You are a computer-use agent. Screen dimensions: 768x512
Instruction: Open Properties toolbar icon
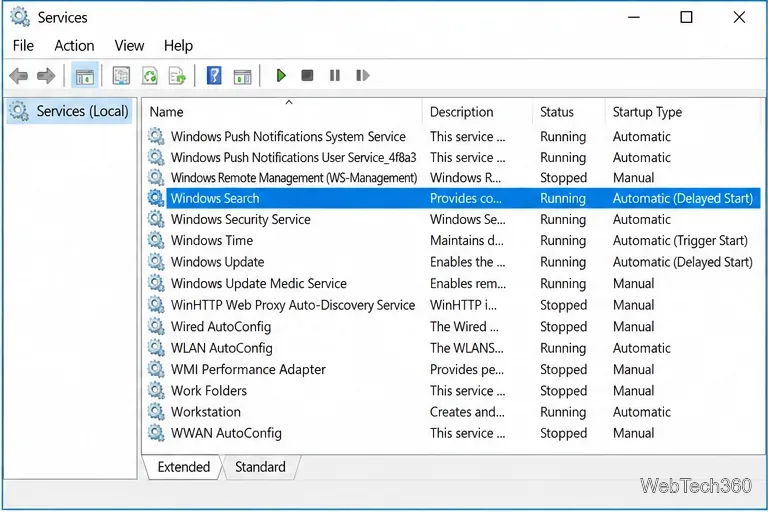click(x=121, y=76)
